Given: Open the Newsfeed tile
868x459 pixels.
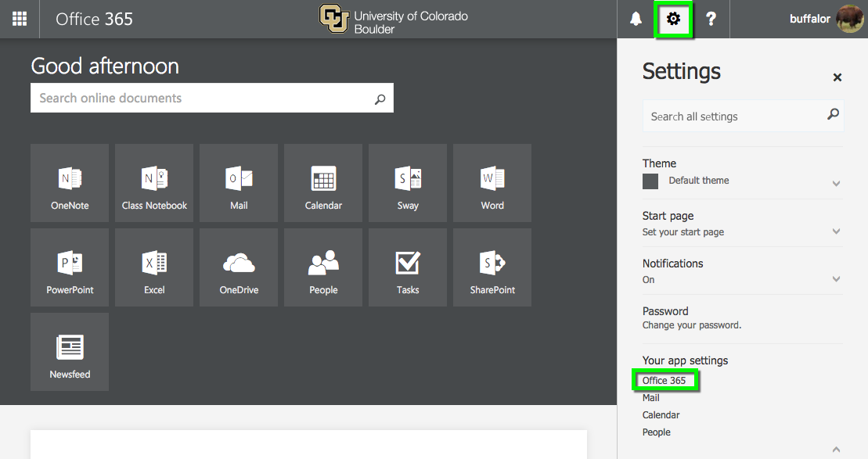Looking at the screenshot, I should point(70,353).
